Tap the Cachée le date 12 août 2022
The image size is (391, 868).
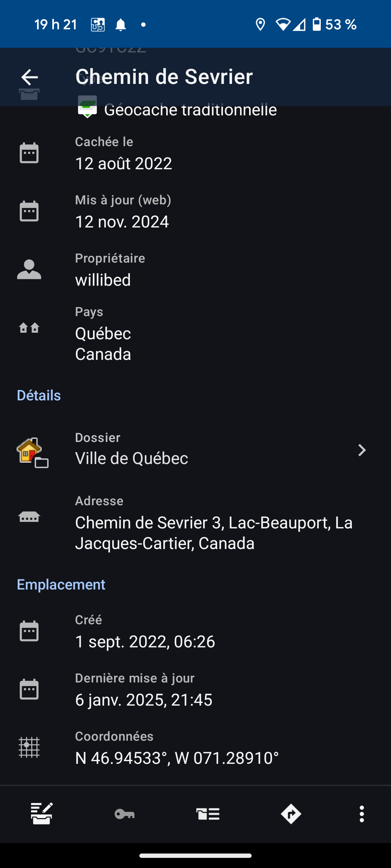[x=123, y=163]
